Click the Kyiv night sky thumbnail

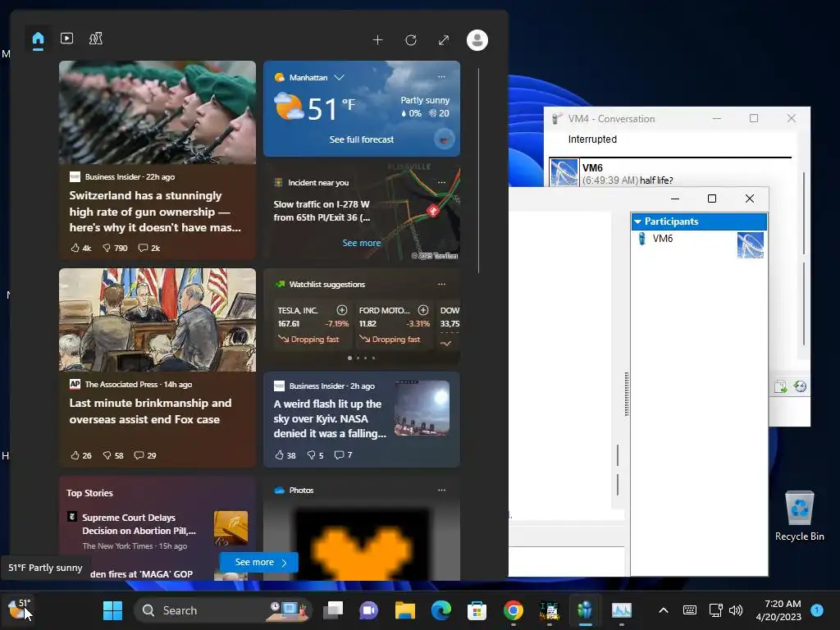(422, 408)
